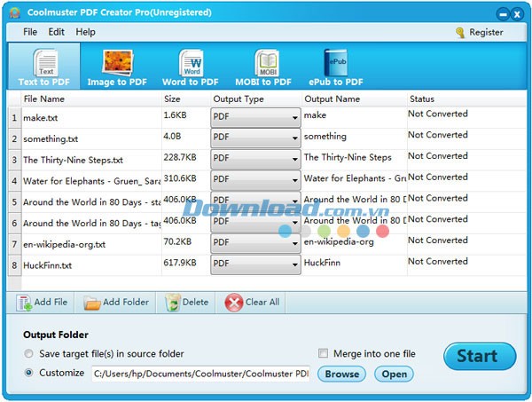Select en-wikipedia-org.txt file name
The height and width of the screenshot is (402, 532).
(x=64, y=244)
